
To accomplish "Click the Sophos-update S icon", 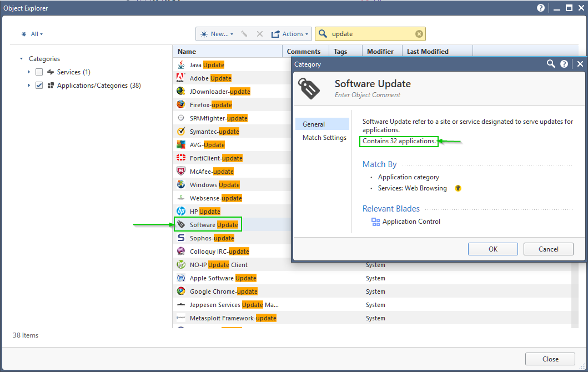I will 181,238.
